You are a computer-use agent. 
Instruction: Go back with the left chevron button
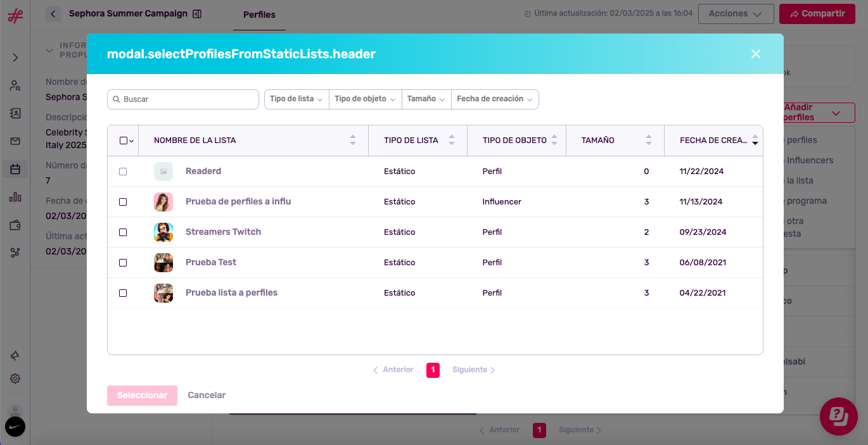[x=53, y=13]
